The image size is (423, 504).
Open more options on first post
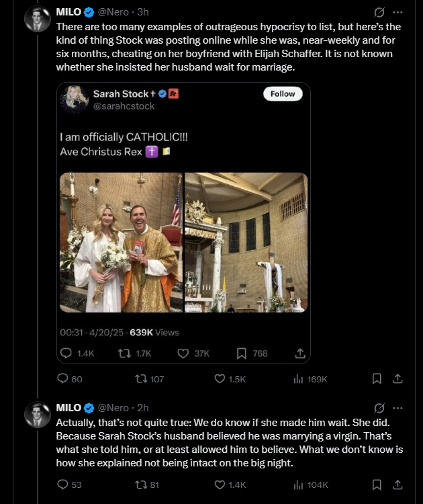pos(397,13)
